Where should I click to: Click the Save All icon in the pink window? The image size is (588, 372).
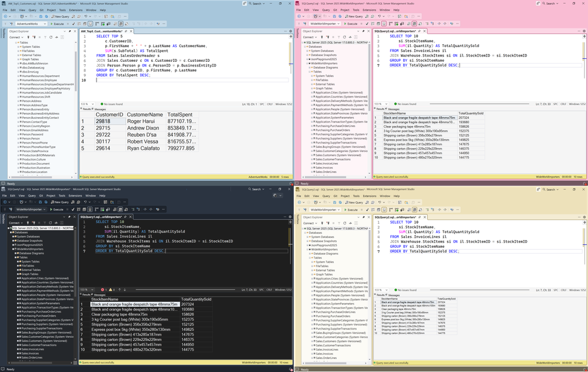point(340,16)
